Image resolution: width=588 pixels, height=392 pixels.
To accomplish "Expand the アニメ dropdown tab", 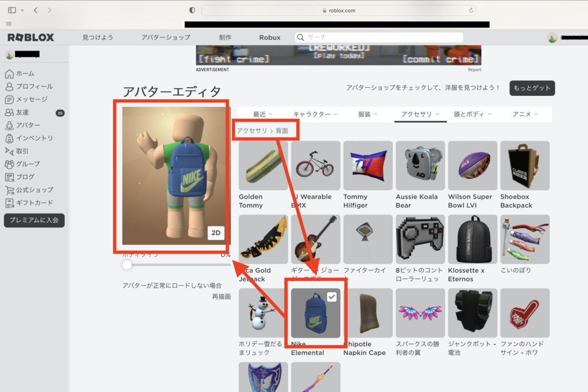I will point(525,114).
